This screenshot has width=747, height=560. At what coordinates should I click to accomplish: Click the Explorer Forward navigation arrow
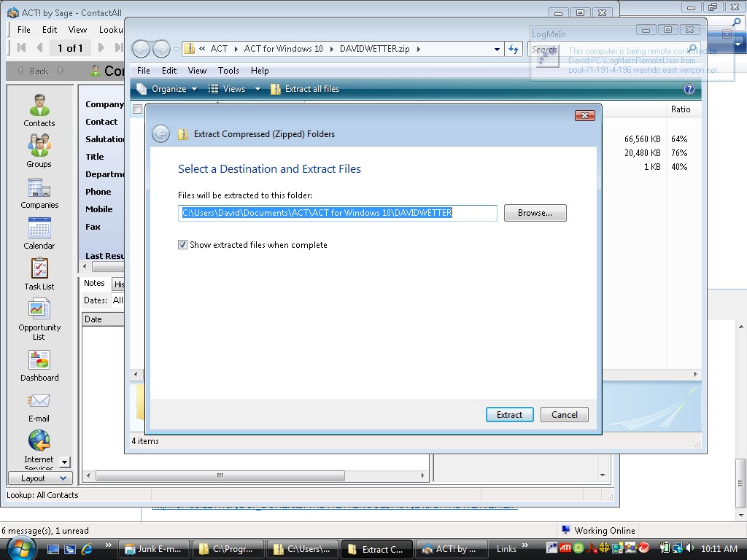(161, 49)
